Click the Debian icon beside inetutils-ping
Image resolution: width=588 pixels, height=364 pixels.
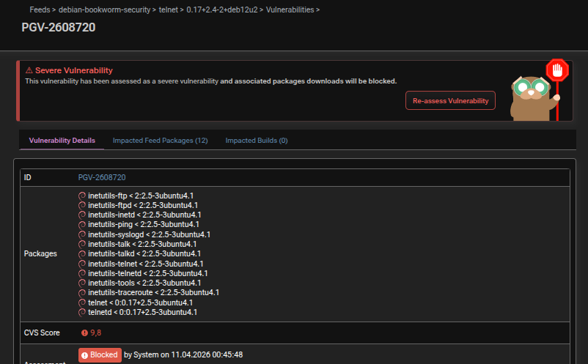click(82, 224)
